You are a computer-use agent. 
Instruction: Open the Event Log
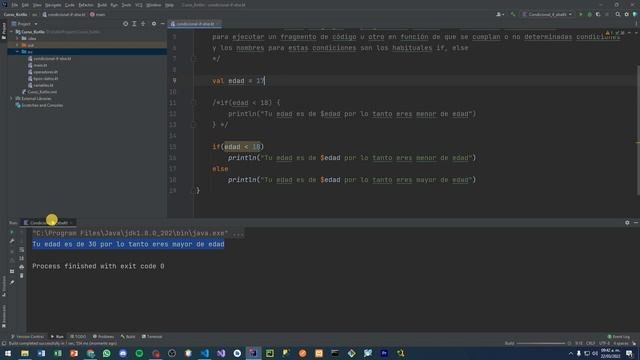tap(619, 337)
